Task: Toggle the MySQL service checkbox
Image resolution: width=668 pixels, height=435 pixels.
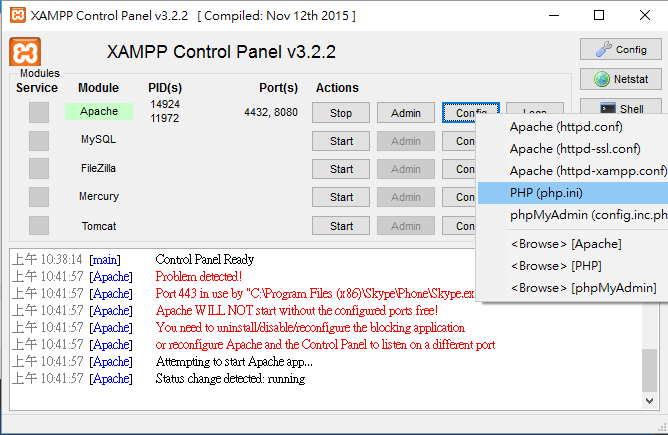Action: [x=39, y=141]
